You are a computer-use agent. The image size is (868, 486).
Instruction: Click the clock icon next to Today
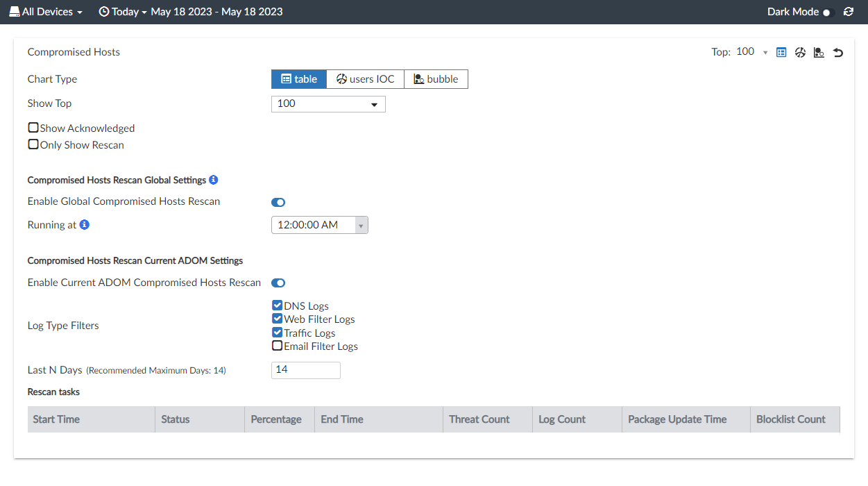point(103,11)
